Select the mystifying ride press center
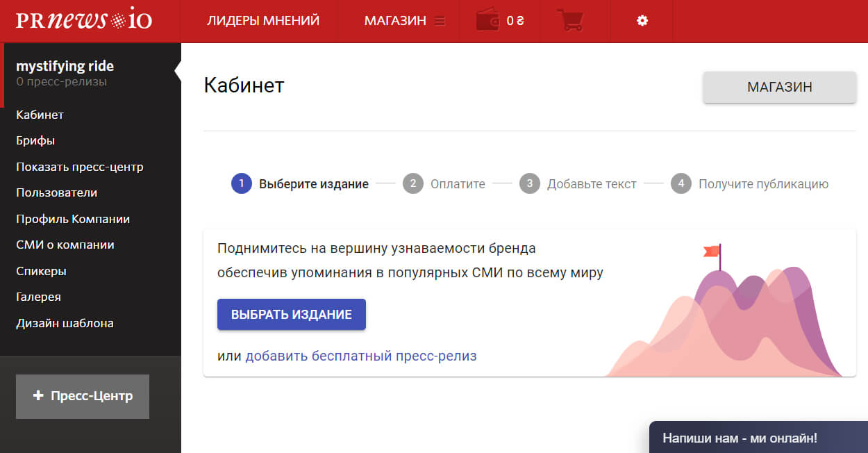Viewport: 868px width, 453px height. tap(65, 67)
